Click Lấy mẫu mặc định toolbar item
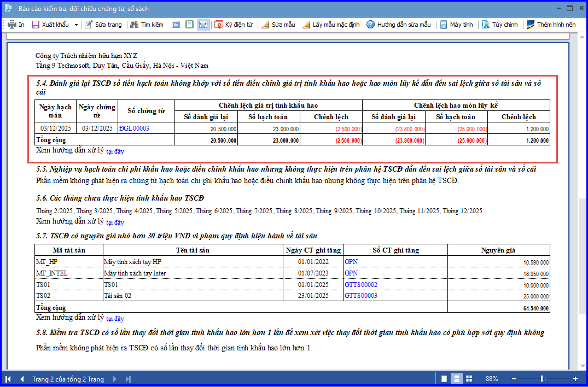Viewport: 588px width, 387px height. coord(331,25)
